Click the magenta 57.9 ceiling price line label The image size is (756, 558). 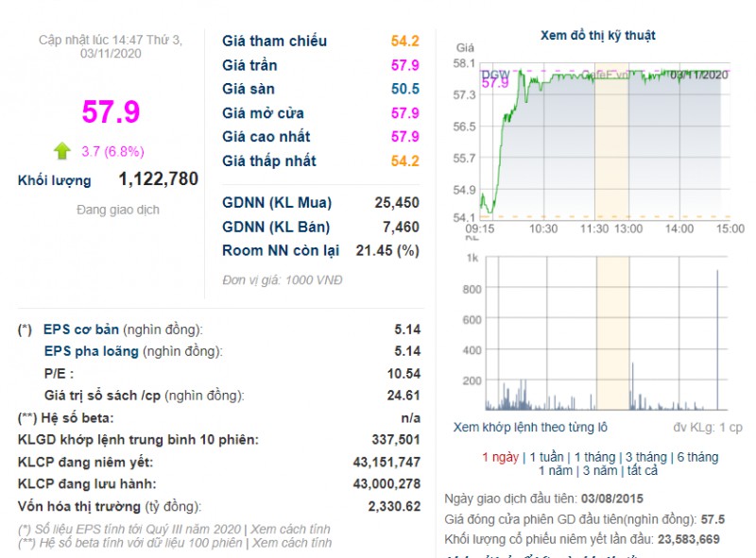click(x=493, y=83)
